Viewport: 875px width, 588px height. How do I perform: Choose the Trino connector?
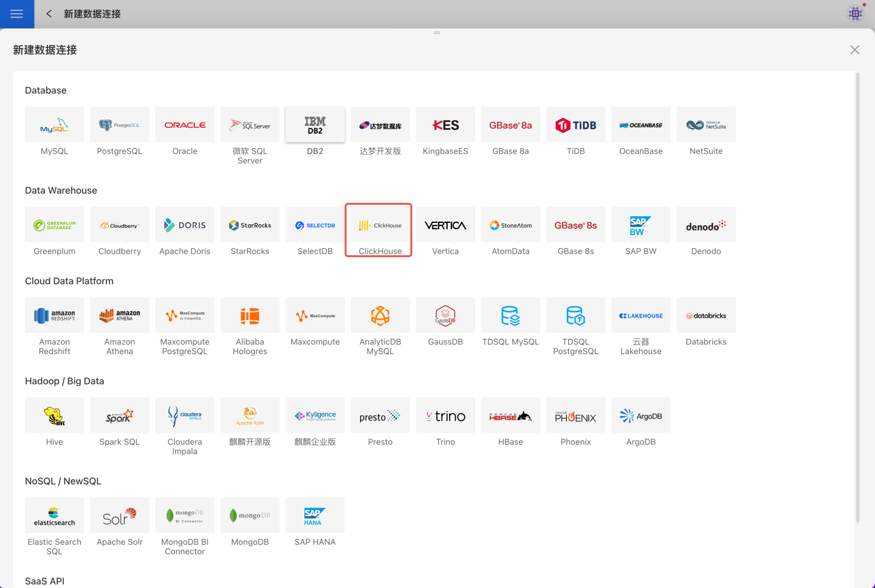[x=445, y=416]
